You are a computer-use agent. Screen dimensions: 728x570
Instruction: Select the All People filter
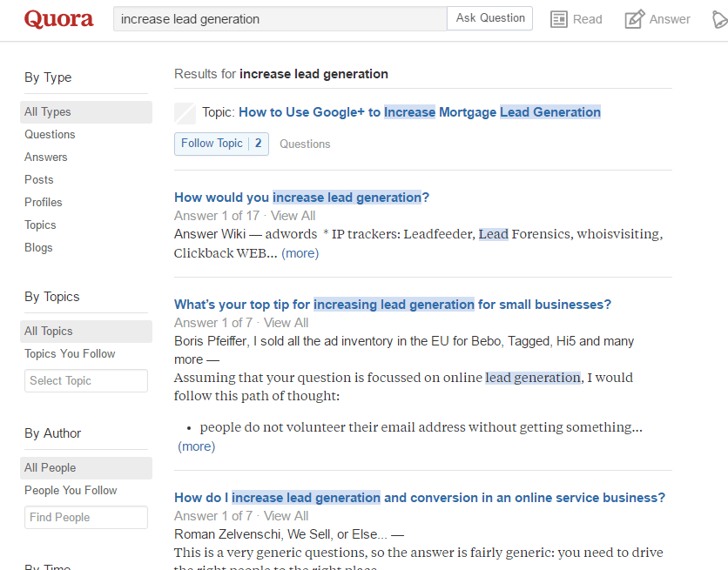(86, 468)
